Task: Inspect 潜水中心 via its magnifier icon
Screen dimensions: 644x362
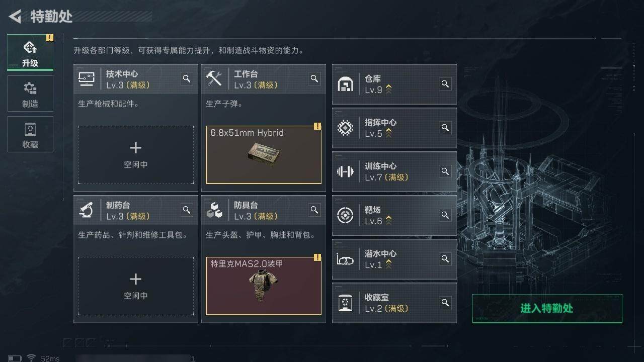Action: tap(445, 258)
